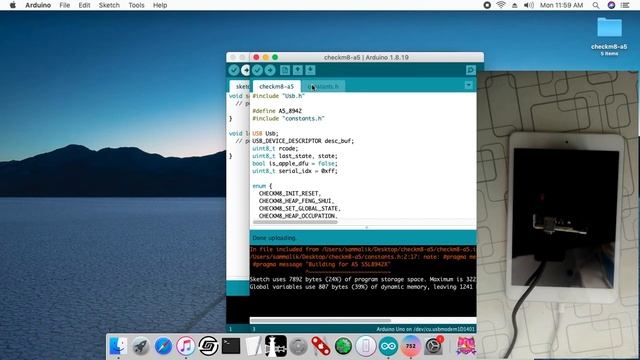Open the Arduino infinity icon in Dock
This screenshot has width=640, height=360.
coord(388,346)
